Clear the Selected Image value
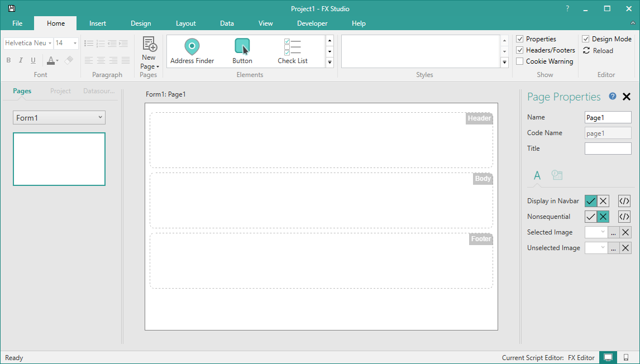This screenshot has height=364, width=640. tap(625, 232)
